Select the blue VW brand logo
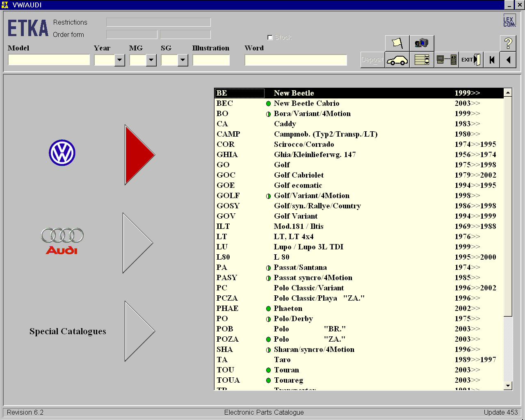 pos(62,153)
